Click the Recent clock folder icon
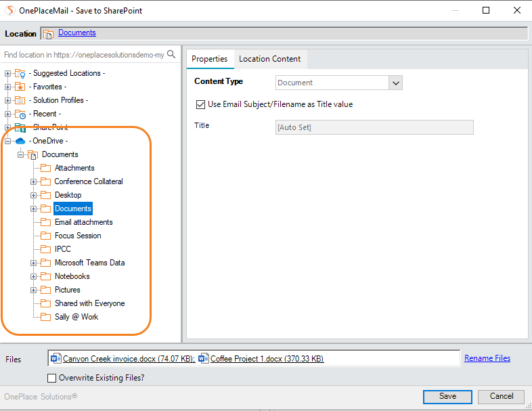Screen dimensions: 532x411 (x=20, y=114)
